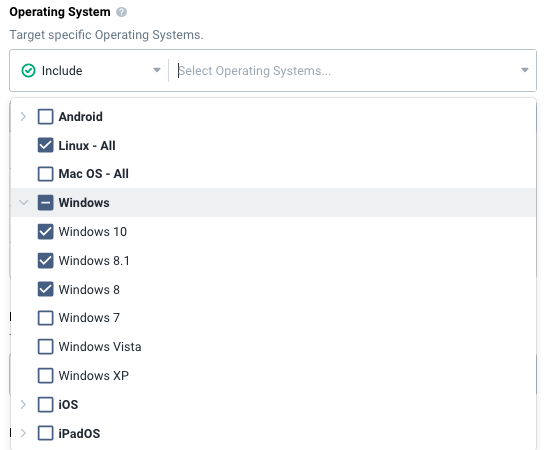Check the iPadOS checkbox
Image resolution: width=544 pixels, height=450 pixels.
pyautogui.click(x=45, y=433)
